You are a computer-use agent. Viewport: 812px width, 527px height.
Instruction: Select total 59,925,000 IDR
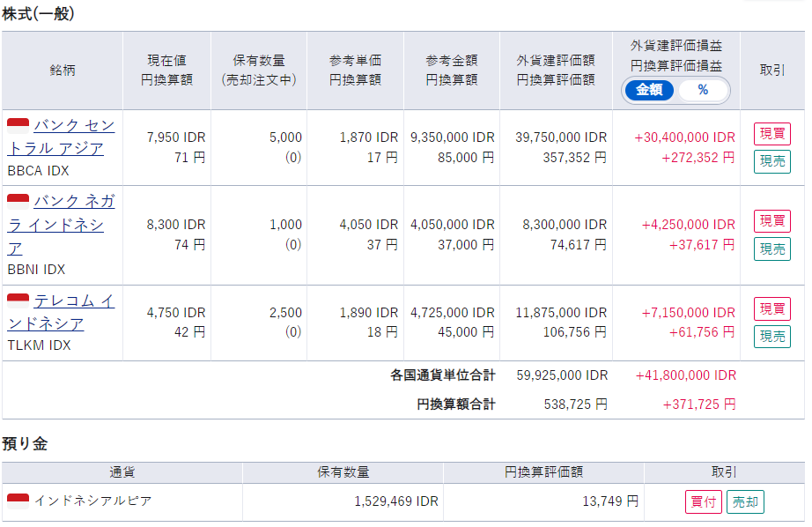click(562, 375)
